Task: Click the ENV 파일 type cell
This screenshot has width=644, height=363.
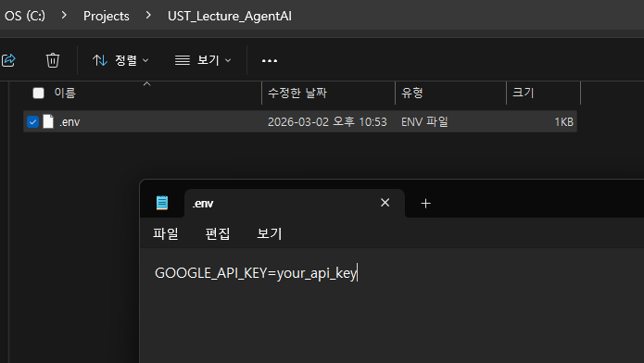Action: point(424,122)
